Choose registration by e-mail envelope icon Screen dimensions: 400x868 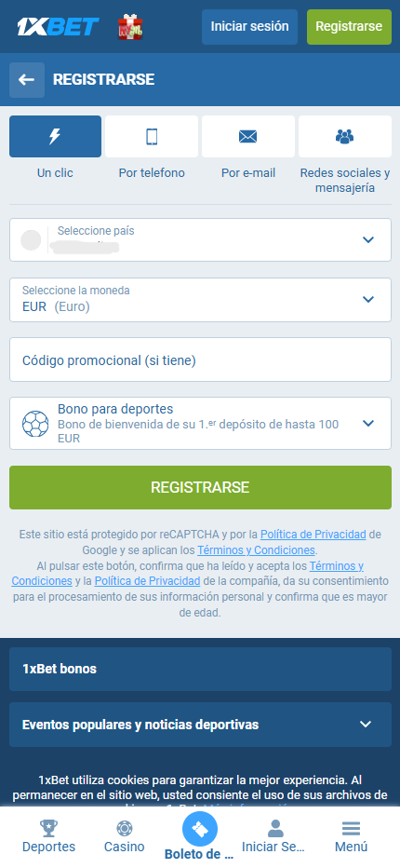coord(247,136)
